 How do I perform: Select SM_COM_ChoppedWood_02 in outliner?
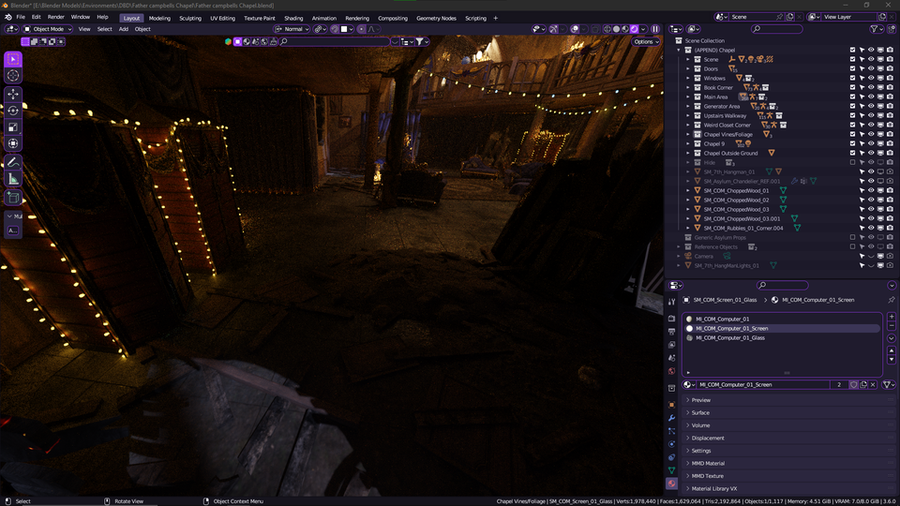[x=736, y=200]
